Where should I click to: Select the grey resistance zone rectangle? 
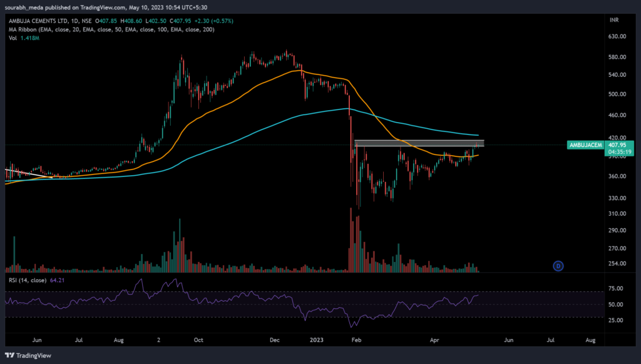pyautogui.click(x=419, y=143)
